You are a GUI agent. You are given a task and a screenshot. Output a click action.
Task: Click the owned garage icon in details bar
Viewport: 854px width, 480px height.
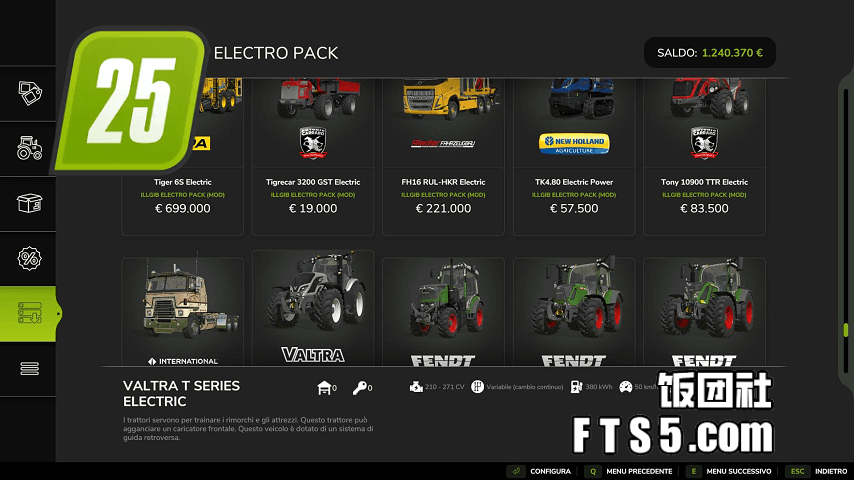click(x=325, y=387)
